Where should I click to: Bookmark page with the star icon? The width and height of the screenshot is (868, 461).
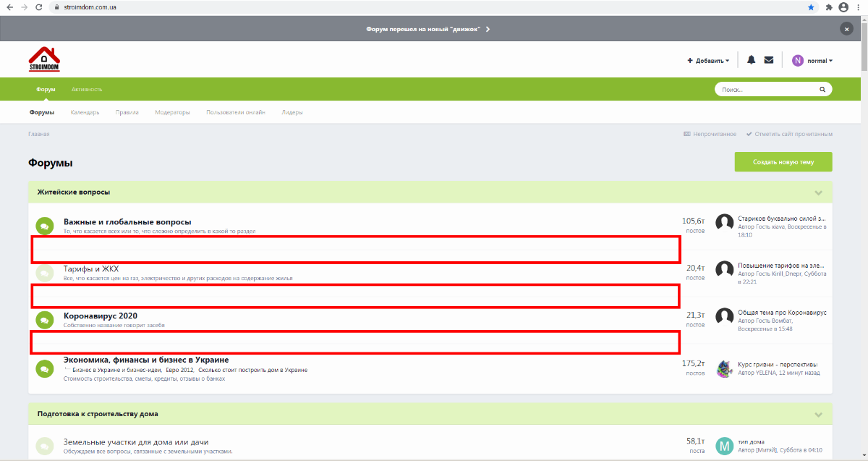pyautogui.click(x=811, y=7)
